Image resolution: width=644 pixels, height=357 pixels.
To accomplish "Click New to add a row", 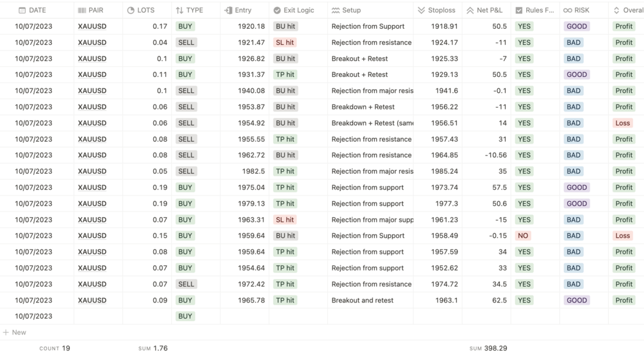I will pos(19,333).
